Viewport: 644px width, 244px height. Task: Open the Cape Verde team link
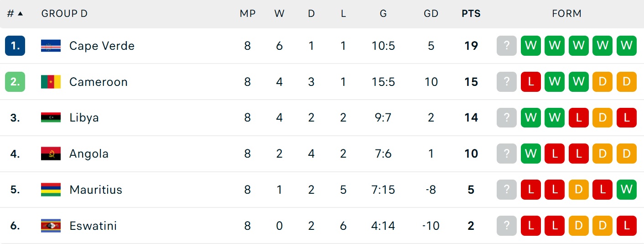tap(102, 46)
